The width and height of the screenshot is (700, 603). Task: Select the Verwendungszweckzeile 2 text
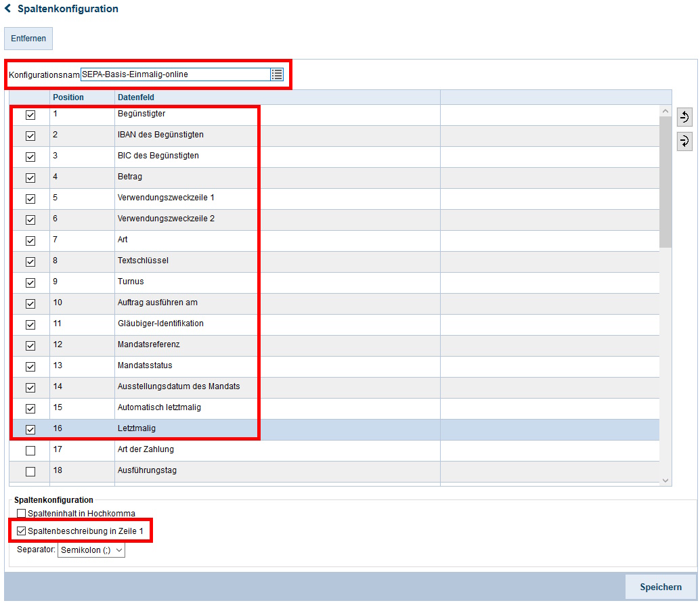(166, 219)
